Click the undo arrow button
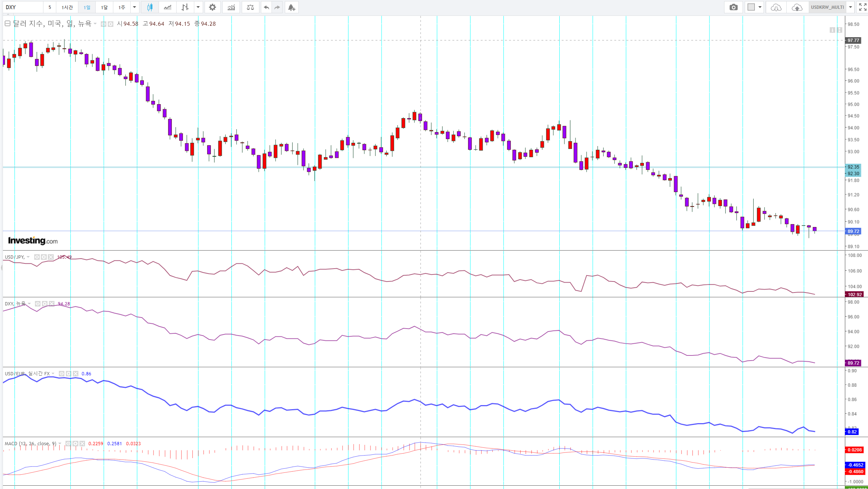Image resolution: width=868 pixels, height=489 pixels. coord(266,7)
